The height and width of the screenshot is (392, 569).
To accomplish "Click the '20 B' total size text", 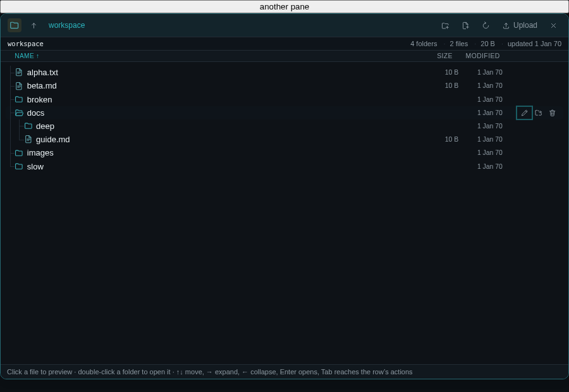I will [487, 44].
